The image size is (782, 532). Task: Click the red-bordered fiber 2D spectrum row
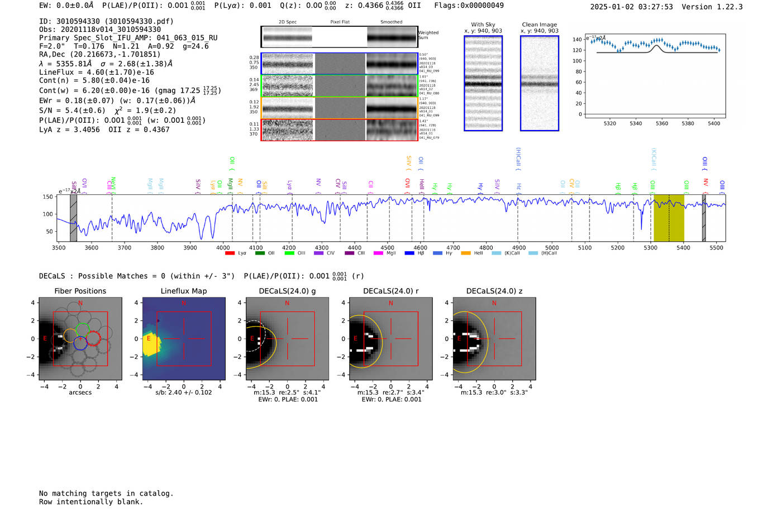tap(339, 130)
